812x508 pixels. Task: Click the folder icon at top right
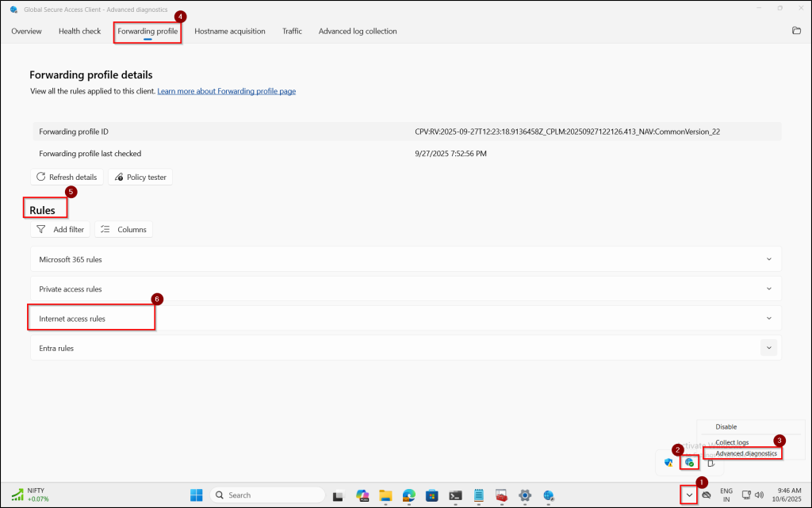pyautogui.click(x=796, y=31)
